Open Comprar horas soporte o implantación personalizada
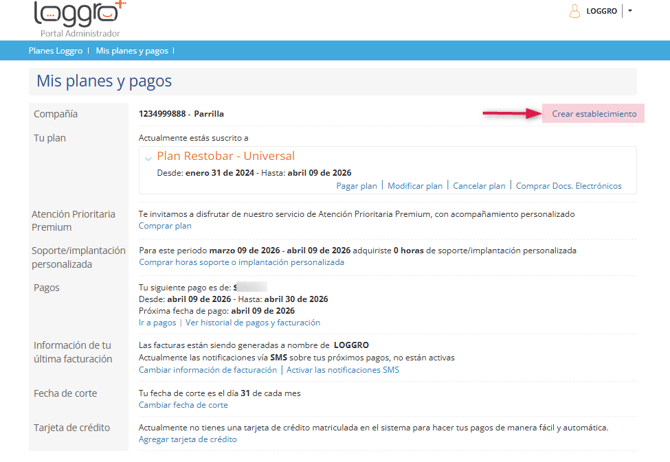This screenshot has height=462, width=670. click(x=241, y=262)
